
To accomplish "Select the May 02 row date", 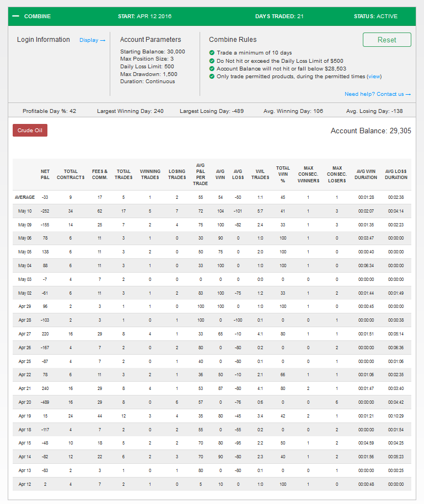I will click(25, 293).
